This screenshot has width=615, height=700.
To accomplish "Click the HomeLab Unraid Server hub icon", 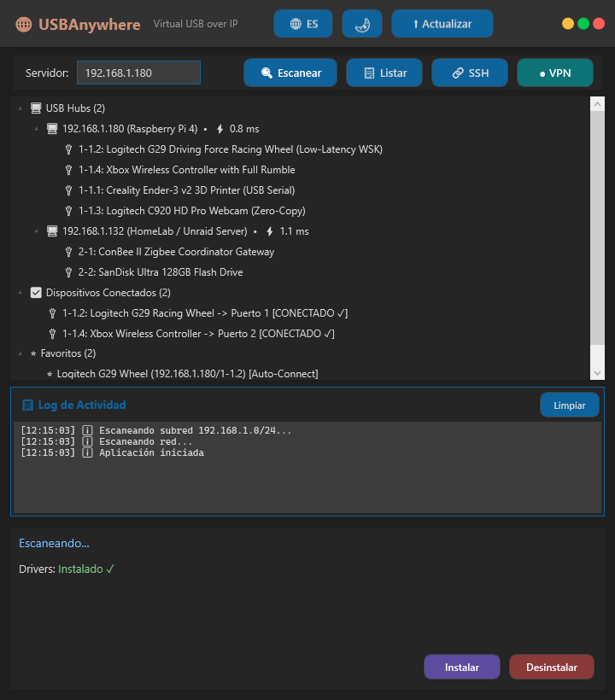I will point(52,231).
